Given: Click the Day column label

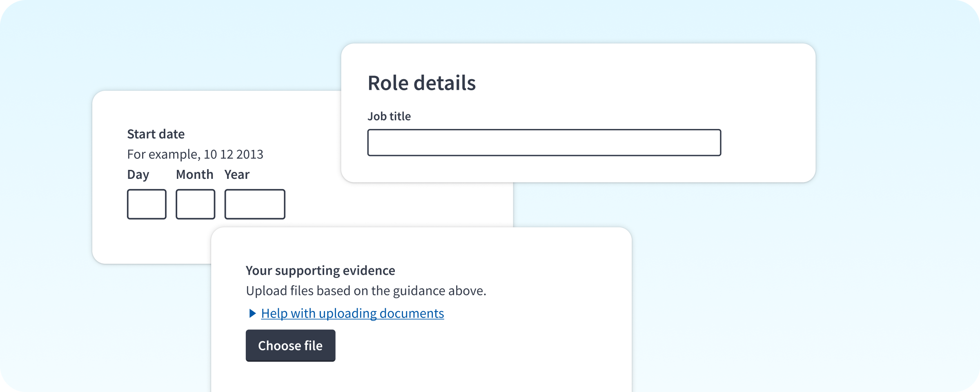Looking at the screenshot, I should click(x=138, y=174).
